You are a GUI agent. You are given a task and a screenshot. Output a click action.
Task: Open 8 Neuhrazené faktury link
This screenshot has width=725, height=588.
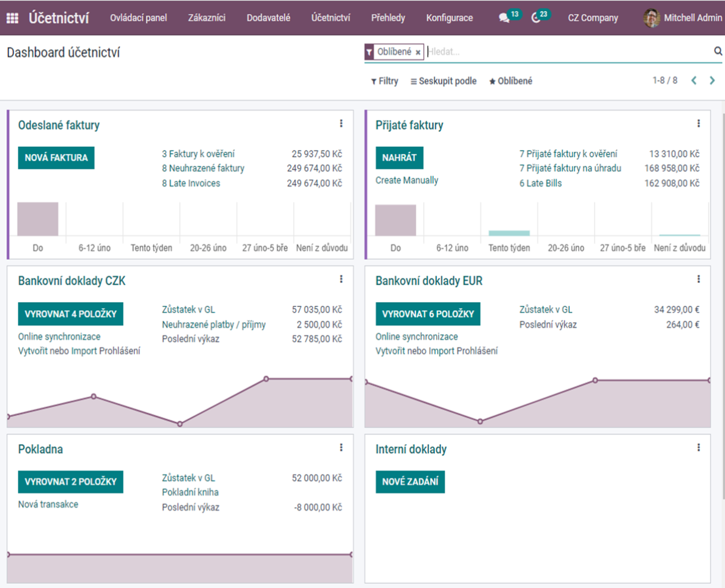coord(203,169)
